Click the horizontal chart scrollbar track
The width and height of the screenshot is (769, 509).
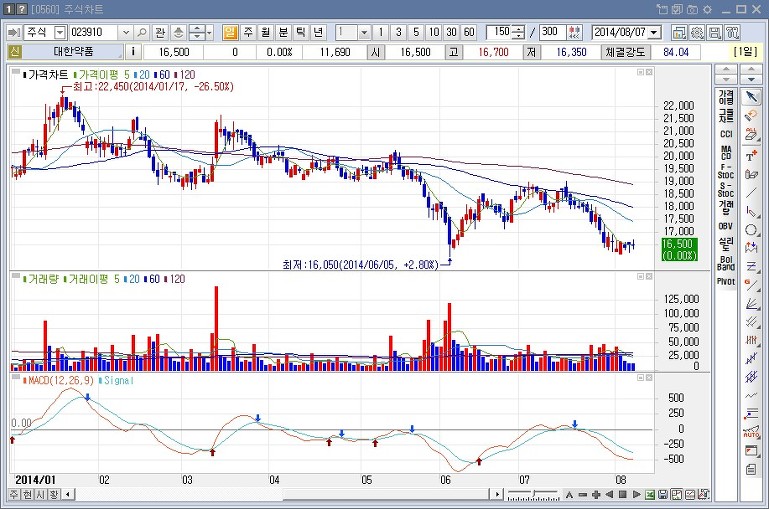(283, 494)
